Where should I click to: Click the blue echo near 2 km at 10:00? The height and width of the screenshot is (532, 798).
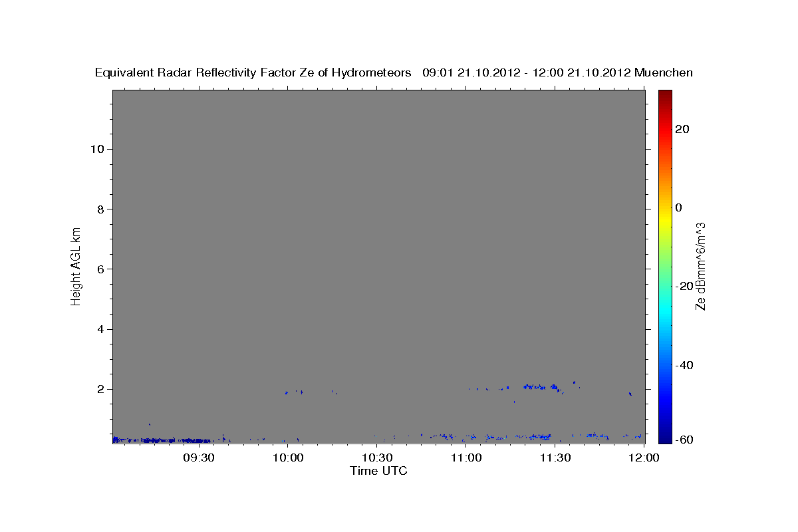[x=287, y=392]
